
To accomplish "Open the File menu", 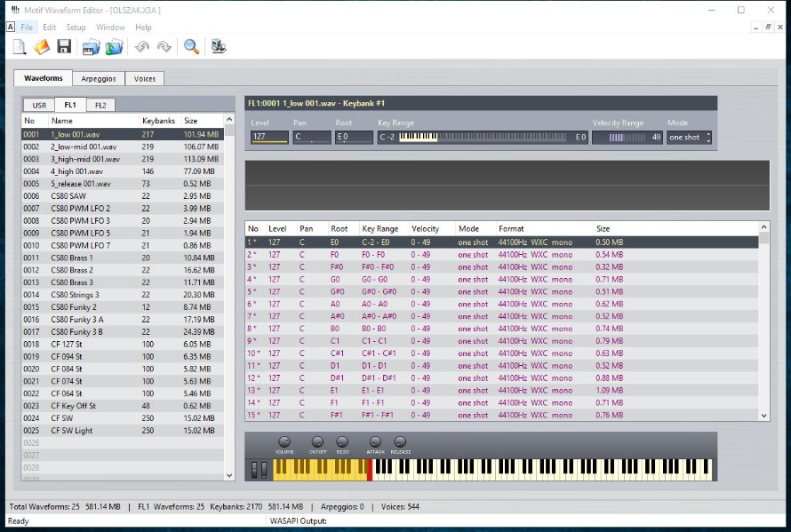I will point(27,28).
